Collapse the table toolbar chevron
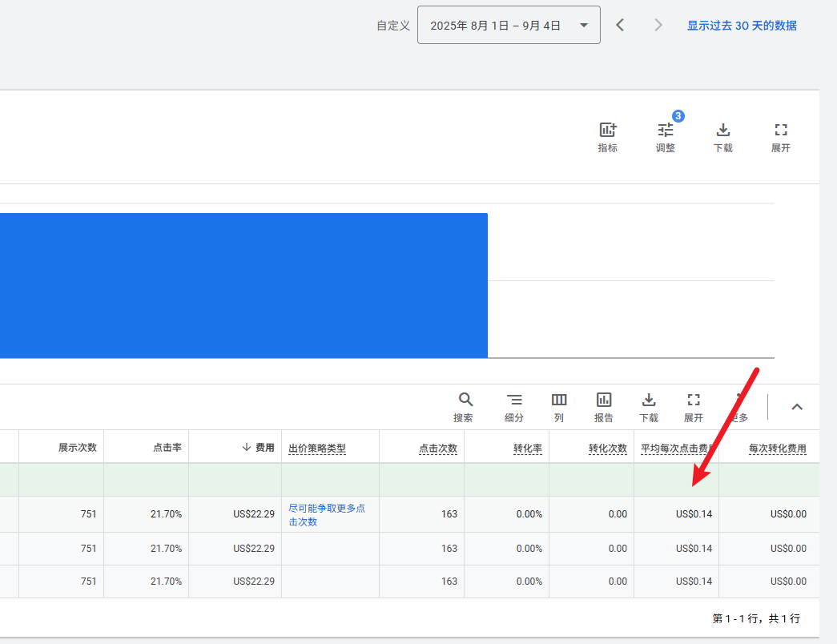Screen dimensions: 837x644 click(797, 407)
